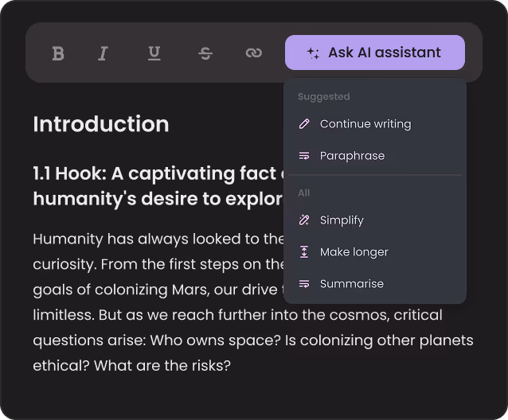The width and height of the screenshot is (508, 420).
Task: Select Make longer from the All list
Action: (x=375, y=251)
